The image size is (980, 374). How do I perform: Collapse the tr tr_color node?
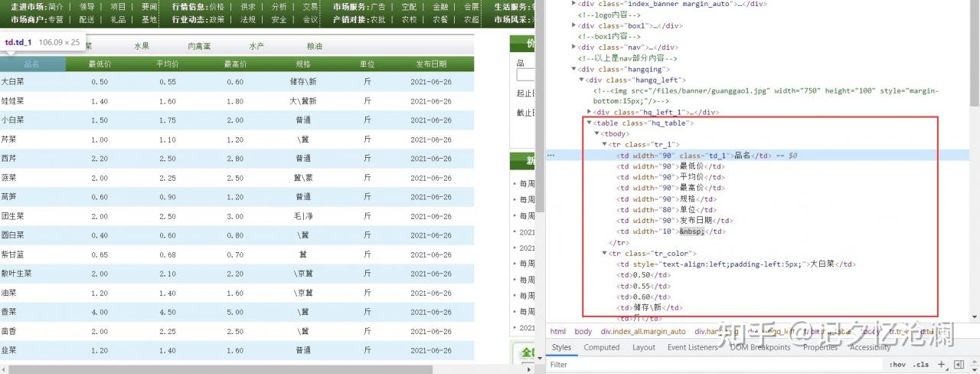click(605, 253)
